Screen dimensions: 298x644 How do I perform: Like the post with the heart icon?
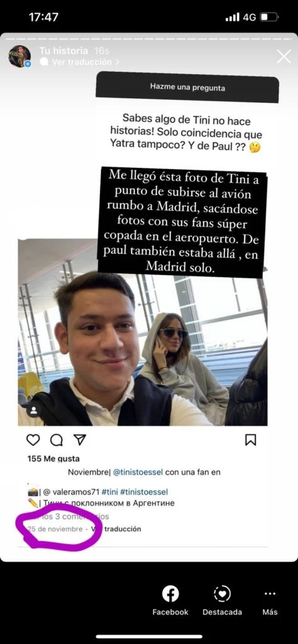(33, 440)
